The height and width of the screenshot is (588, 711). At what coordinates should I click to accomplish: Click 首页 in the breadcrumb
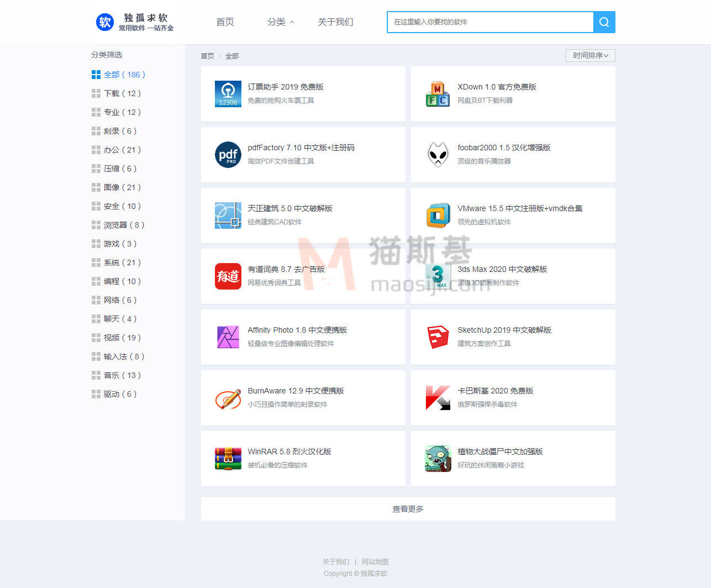[x=207, y=56]
